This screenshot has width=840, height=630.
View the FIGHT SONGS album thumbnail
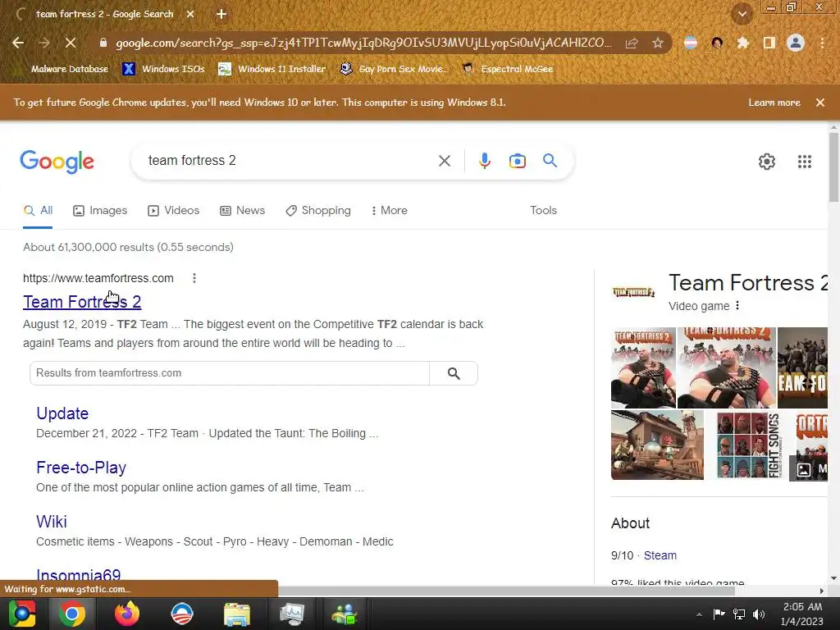750,445
